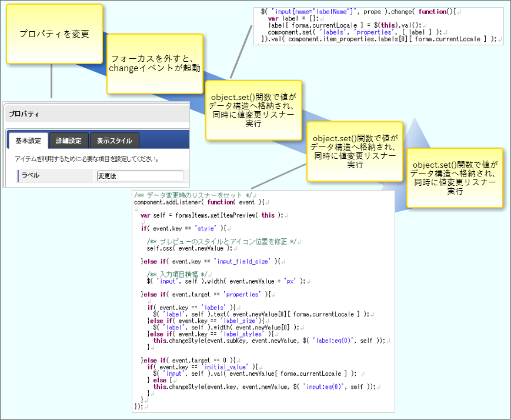Click the データ変更時のリスナーをセット comment line
This screenshot has height=420, width=511.
[x=193, y=195]
